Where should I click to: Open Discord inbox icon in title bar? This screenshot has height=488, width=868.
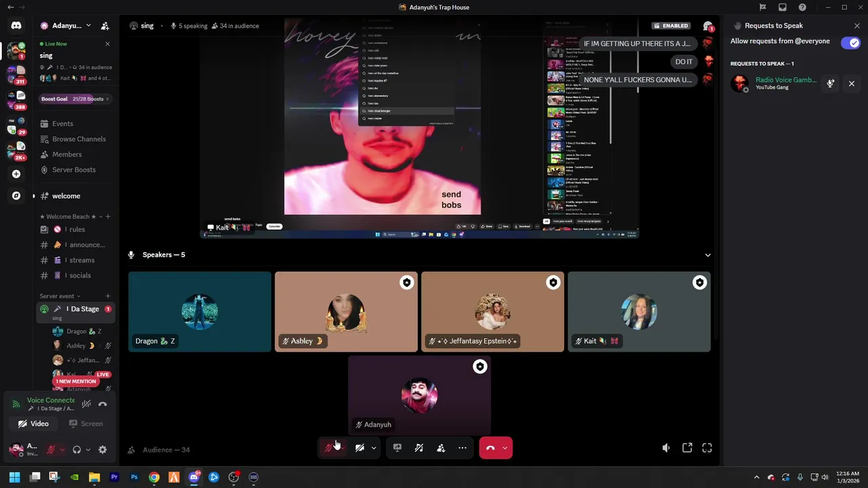point(783,7)
